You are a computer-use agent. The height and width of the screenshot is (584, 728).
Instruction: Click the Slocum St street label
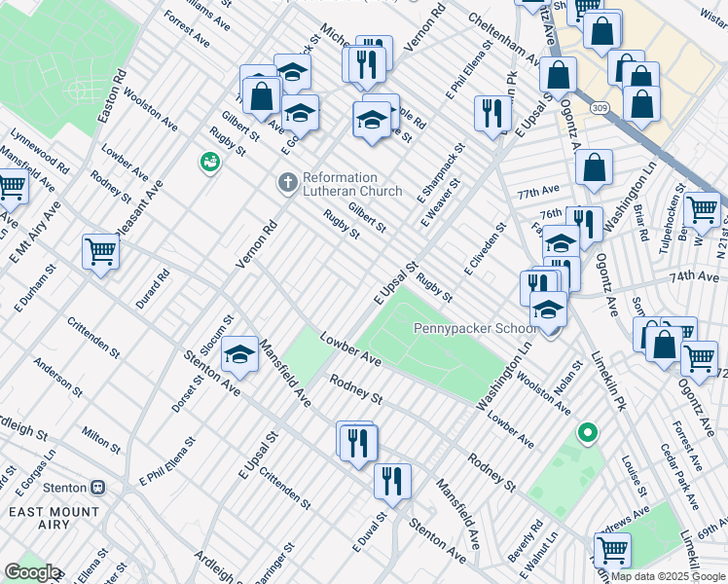217,335
